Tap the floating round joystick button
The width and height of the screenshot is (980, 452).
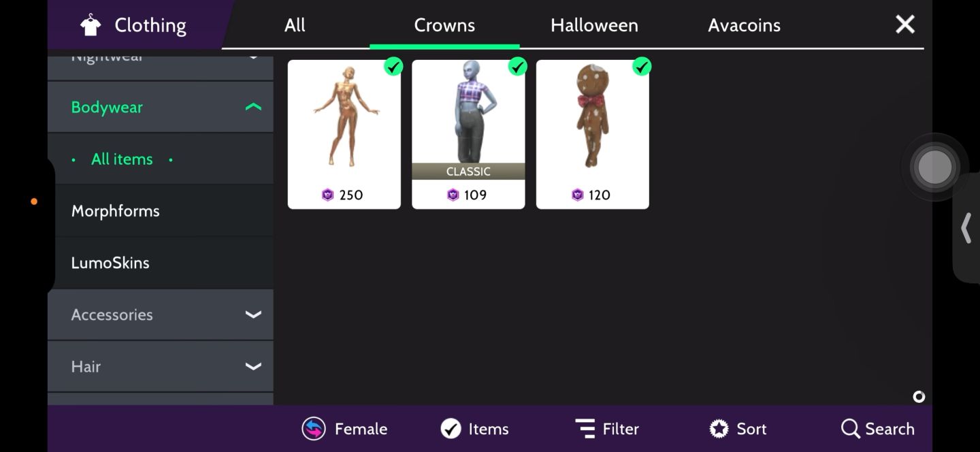tap(934, 167)
